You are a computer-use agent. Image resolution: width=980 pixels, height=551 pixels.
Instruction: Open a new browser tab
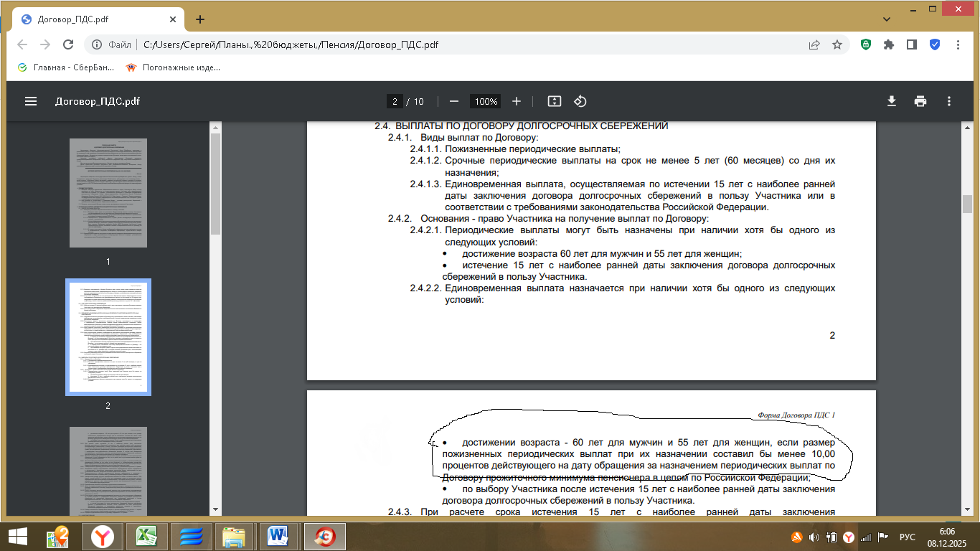point(200,19)
